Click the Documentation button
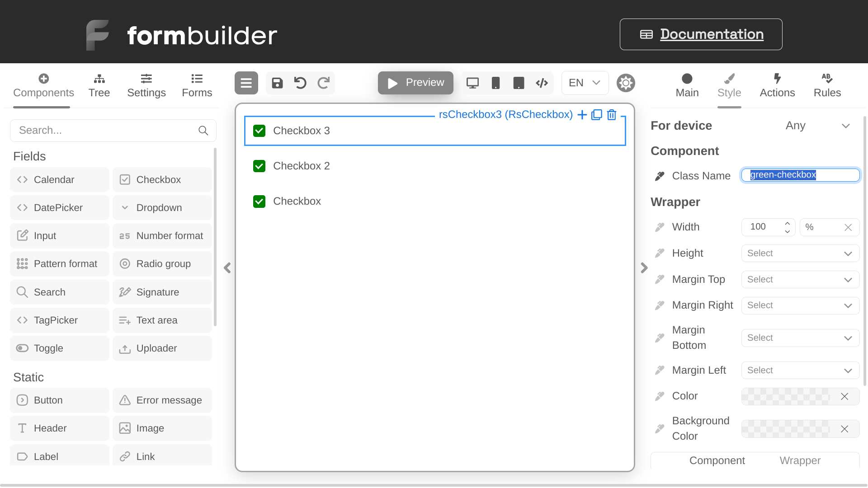 701,34
